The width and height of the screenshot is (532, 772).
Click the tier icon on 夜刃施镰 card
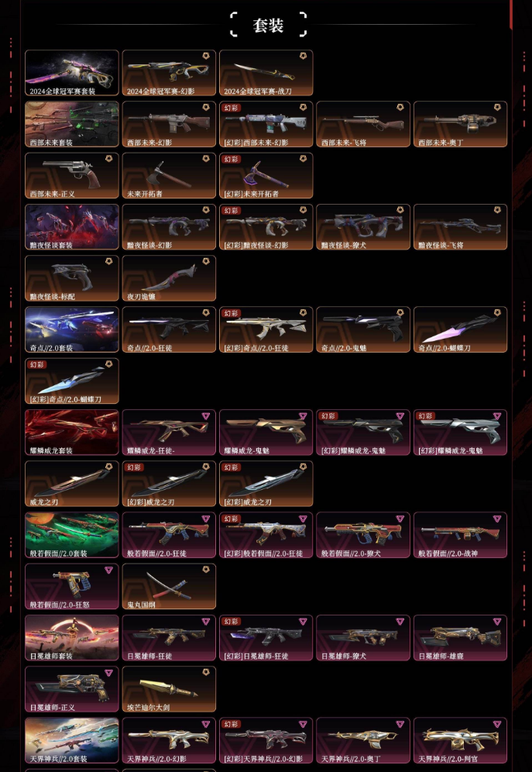tap(206, 261)
